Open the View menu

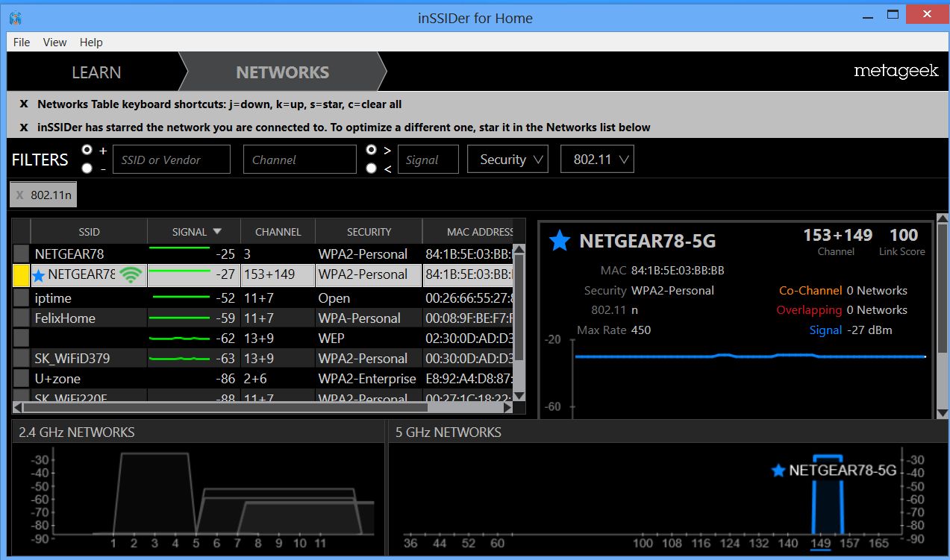coord(54,43)
